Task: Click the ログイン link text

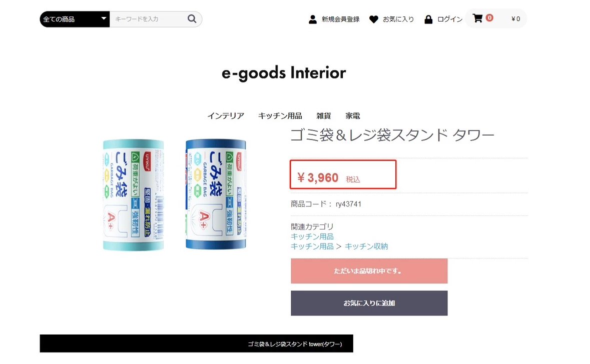Action: [x=450, y=19]
